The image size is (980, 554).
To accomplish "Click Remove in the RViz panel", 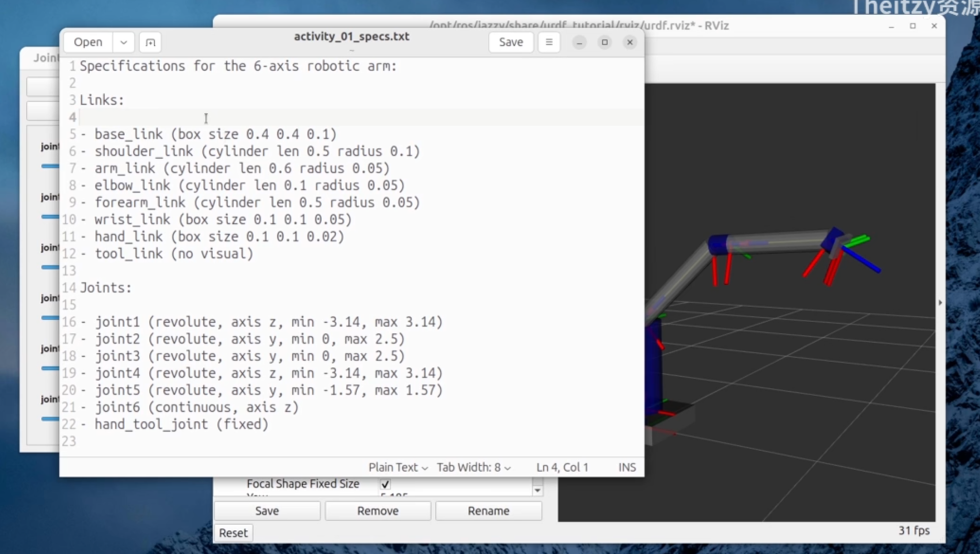I will (378, 510).
